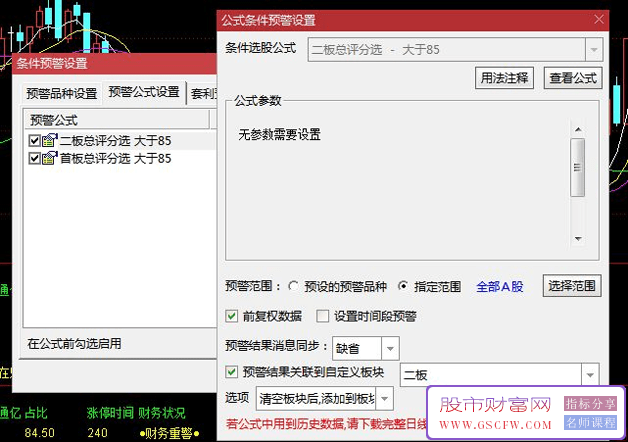Close the 公式条件预警设置 dialog
Screen dimensions: 628x442
tap(599, 19)
